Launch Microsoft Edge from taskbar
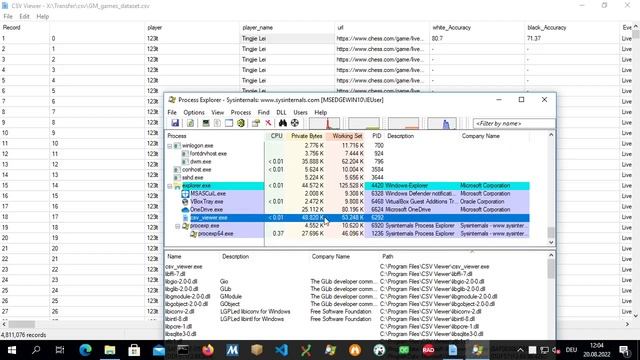This screenshot has width=640, height=360. coord(85,350)
